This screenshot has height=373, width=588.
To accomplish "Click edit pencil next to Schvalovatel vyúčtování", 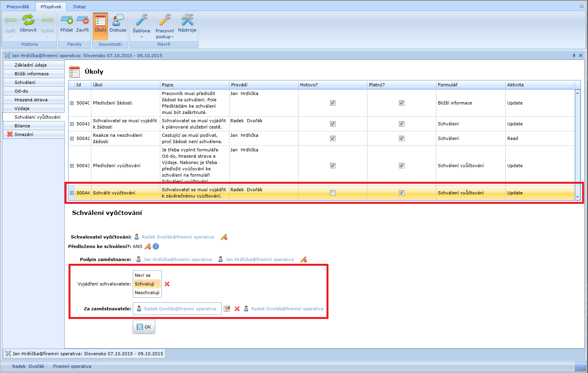I will [224, 237].
